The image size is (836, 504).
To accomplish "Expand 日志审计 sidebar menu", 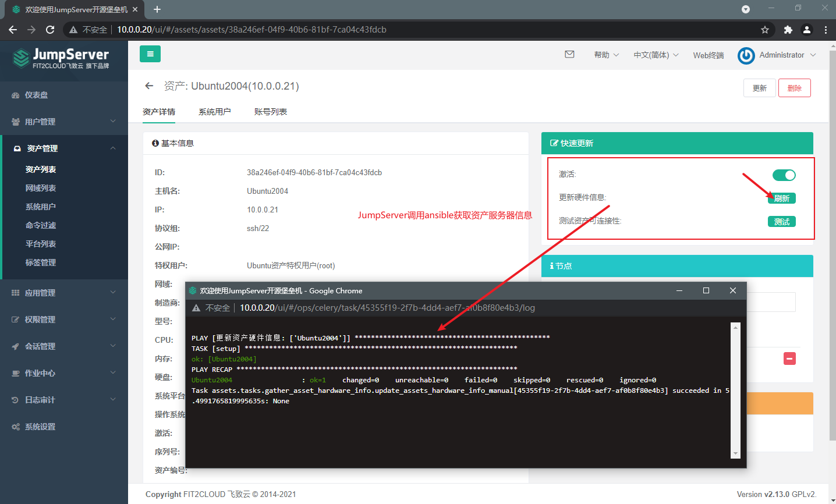I will click(x=64, y=400).
